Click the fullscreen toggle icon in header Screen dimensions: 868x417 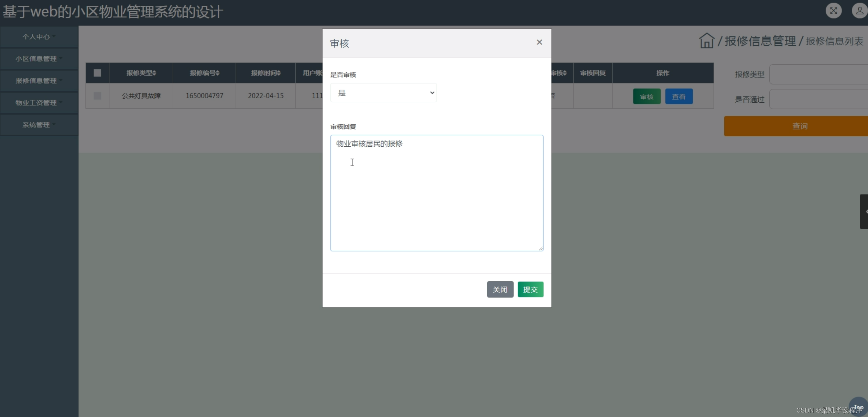[x=833, y=11]
